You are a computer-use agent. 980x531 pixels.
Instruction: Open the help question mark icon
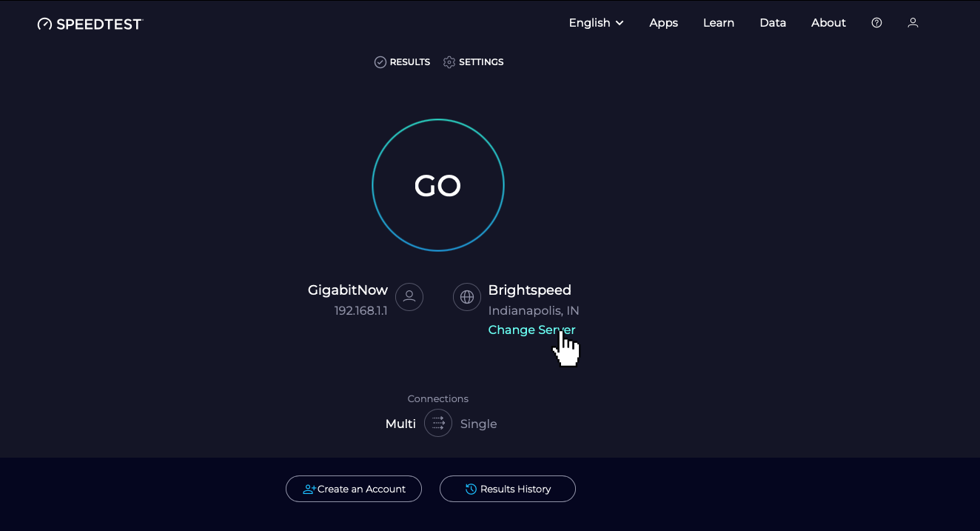[x=876, y=23]
